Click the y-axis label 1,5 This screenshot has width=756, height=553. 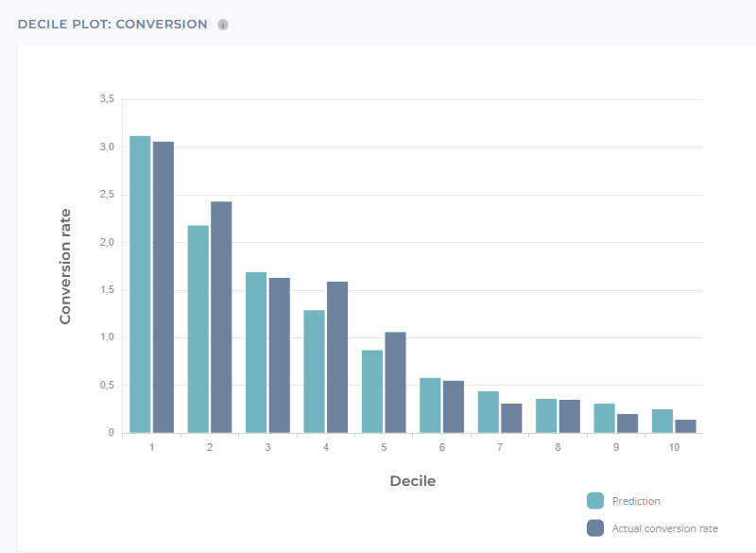(107, 290)
